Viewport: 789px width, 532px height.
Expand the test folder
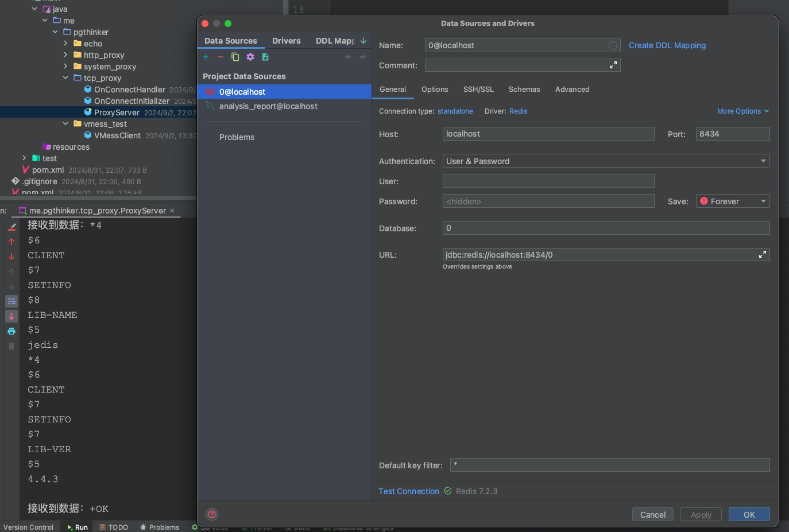click(24, 158)
